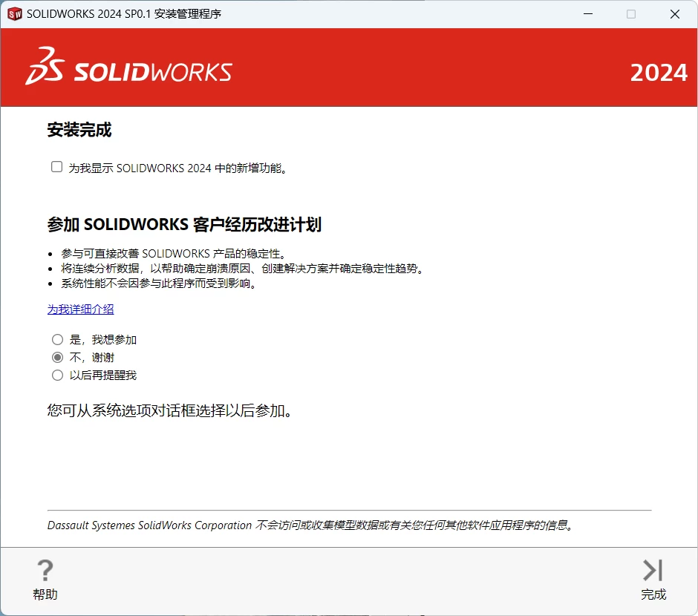This screenshot has height=616, width=698.
Task: Click the Finish arrow icon
Action: click(653, 570)
